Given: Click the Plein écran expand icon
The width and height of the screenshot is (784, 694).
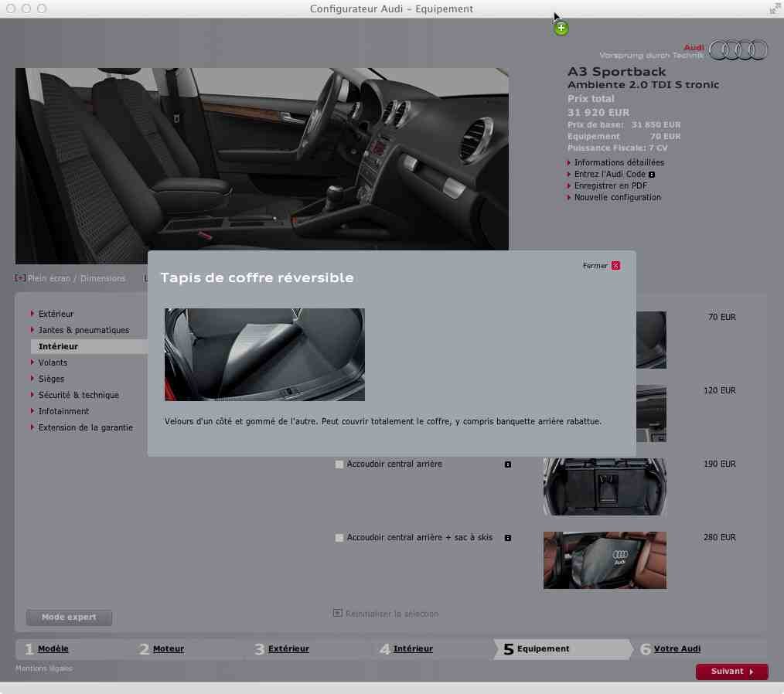Looking at the screenshot, I should point(20,278).
